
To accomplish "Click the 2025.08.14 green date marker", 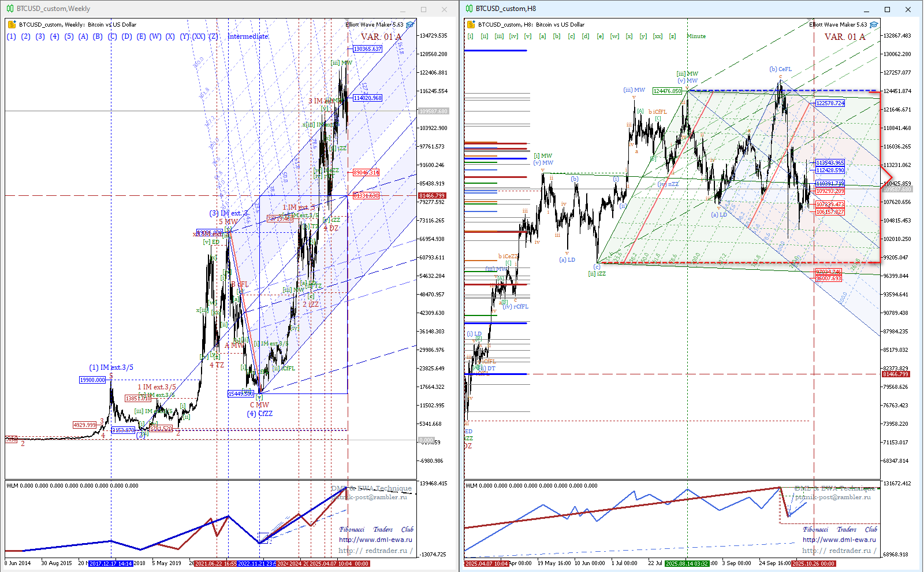I will tap(687, 563).
